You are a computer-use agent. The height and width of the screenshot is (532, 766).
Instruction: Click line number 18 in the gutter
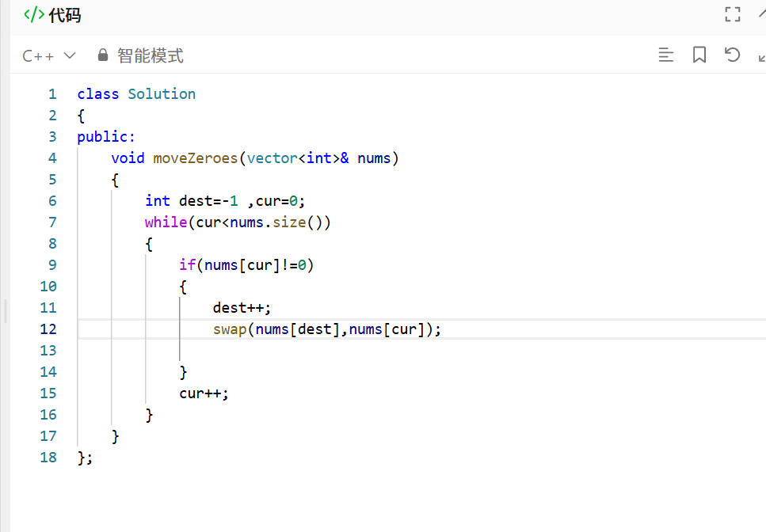point(48,458)
